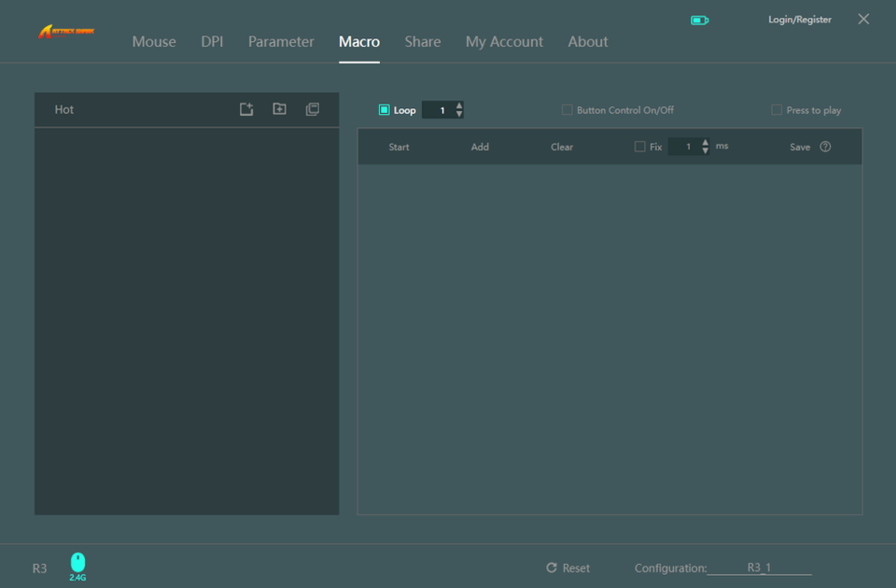Click the Attack Shark logo
896x588 pixels.
[x=66, y=33]
